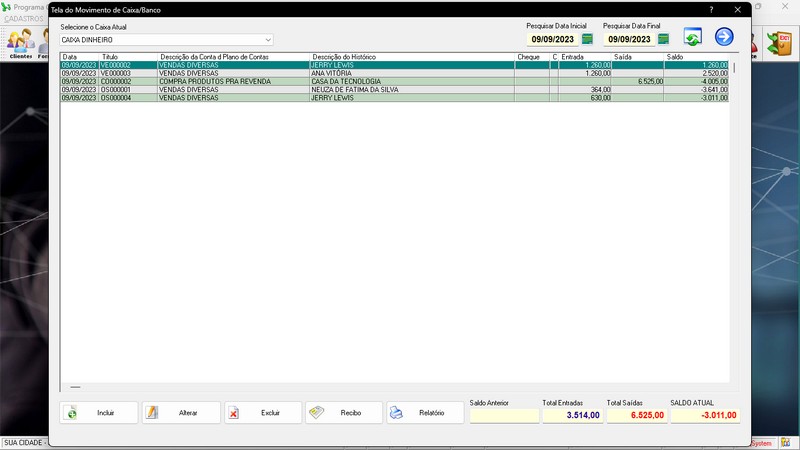
Task: Click the 364,00 Entrada cell
Action: [x=584, y=90]
